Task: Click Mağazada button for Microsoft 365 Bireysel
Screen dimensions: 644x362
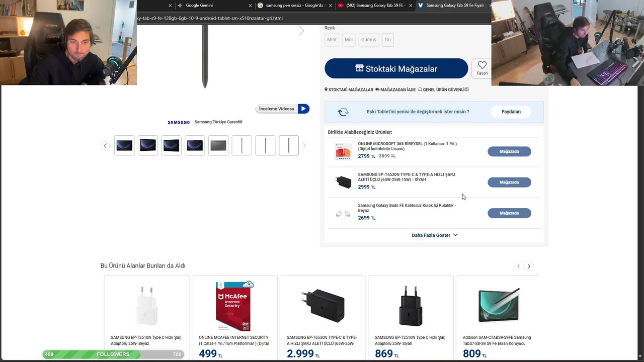Action: (x=509, y=151)
